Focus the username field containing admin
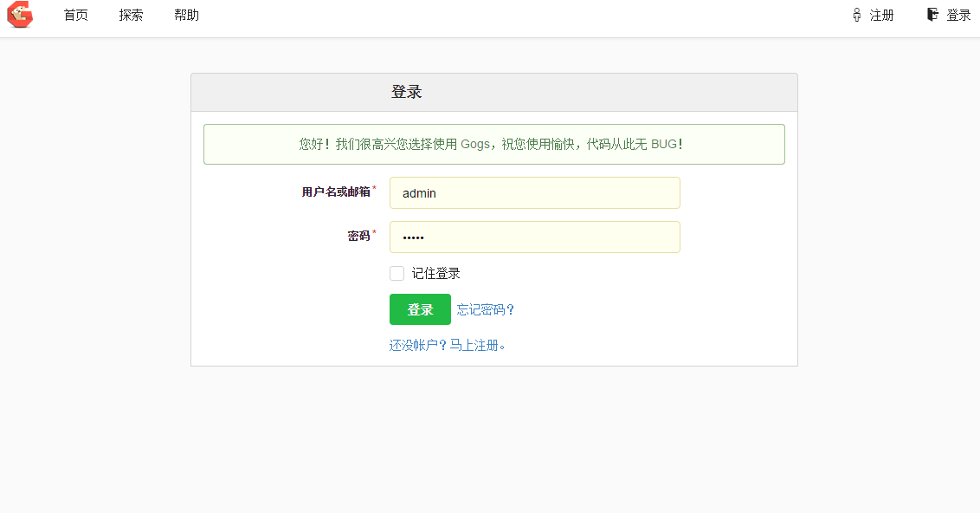980x513 pixels. point(534,193)
